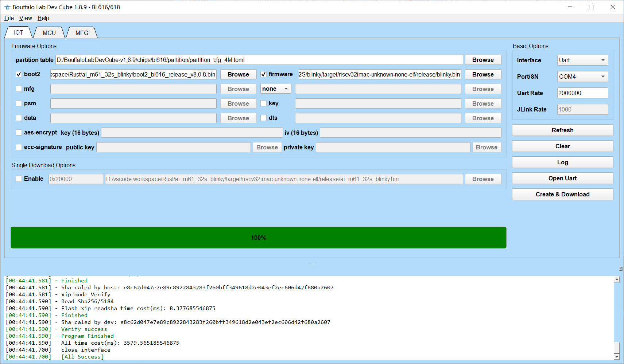The height and width of the screenshot is (364, 624).
Task: Click the green 100% progress bar
Action: (258, 238)
